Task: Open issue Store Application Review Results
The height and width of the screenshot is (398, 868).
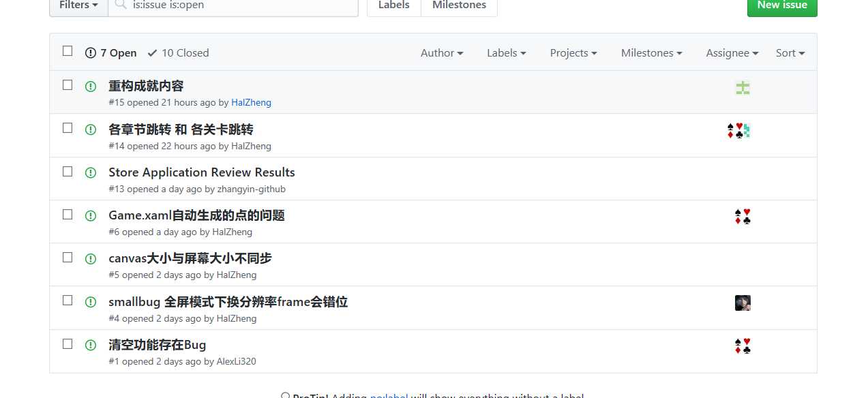Action: click(x=202, y=172)
